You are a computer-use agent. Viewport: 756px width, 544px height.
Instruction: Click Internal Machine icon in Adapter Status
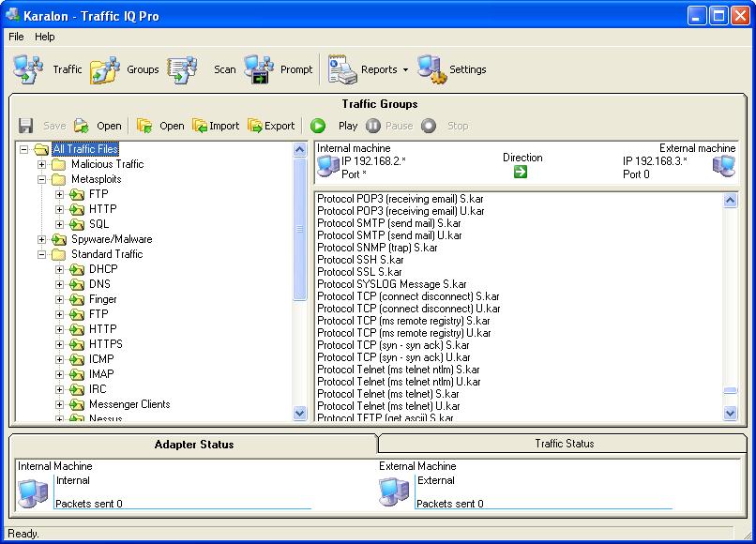click(33, 492)
